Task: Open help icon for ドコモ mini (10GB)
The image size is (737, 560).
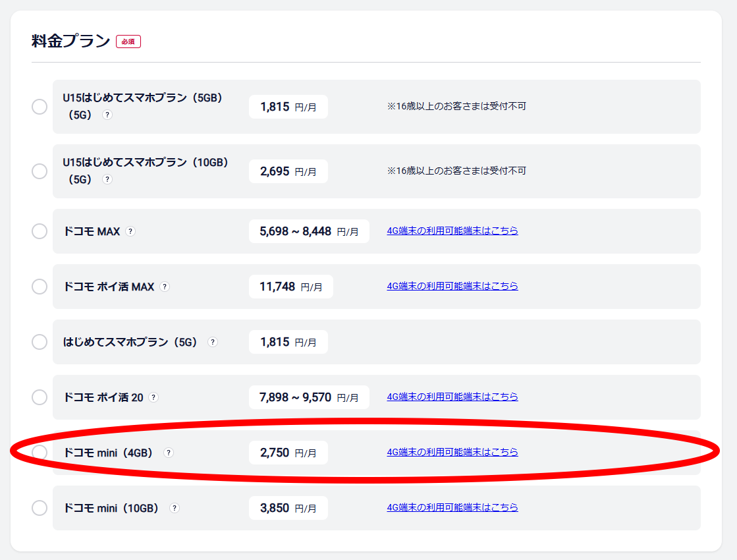Action: pyautogui.click(x=175, y=508)
